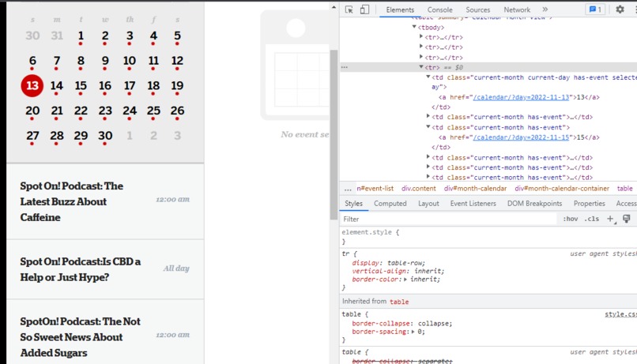Image resolution: width=637 pixels, height=364 pixels.
Task: Show more DevTools tabs chevron
Action: tap(545, 9)
